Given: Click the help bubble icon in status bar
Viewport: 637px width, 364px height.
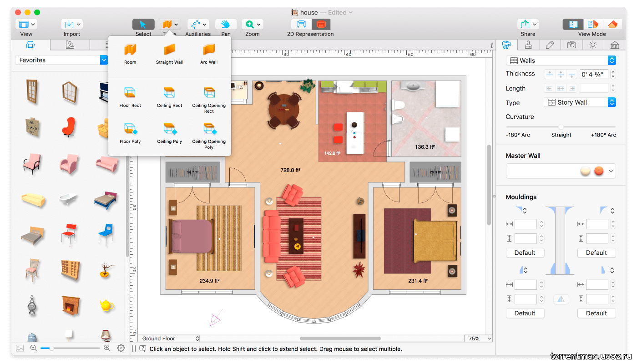Looking at the screenshot, I should (143, 349).
